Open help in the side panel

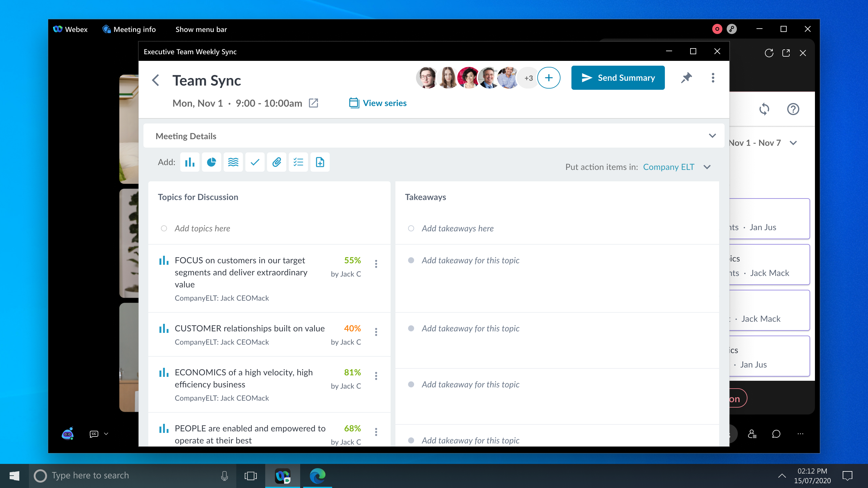click(x=793, y=109)
